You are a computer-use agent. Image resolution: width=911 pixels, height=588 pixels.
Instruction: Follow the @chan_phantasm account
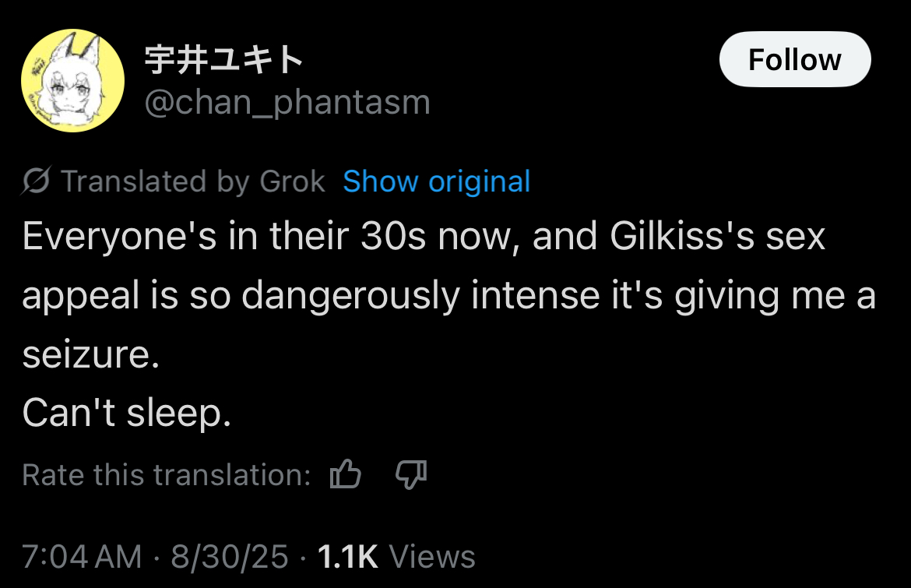794,59
